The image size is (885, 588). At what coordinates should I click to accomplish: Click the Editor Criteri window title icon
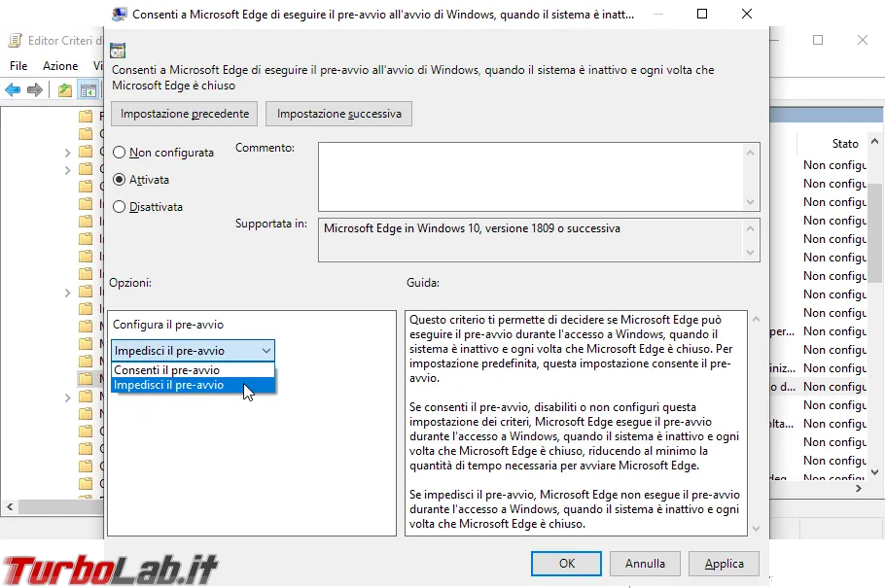tap(16, 41)
